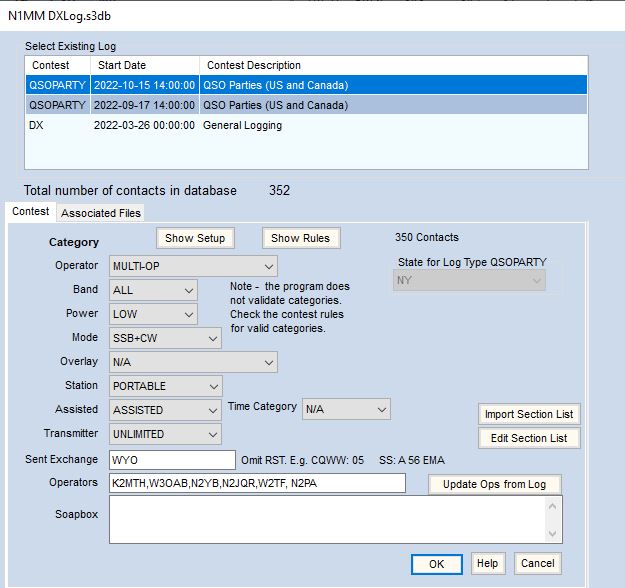Click the Show Rules button

click(x=301, y=238)
